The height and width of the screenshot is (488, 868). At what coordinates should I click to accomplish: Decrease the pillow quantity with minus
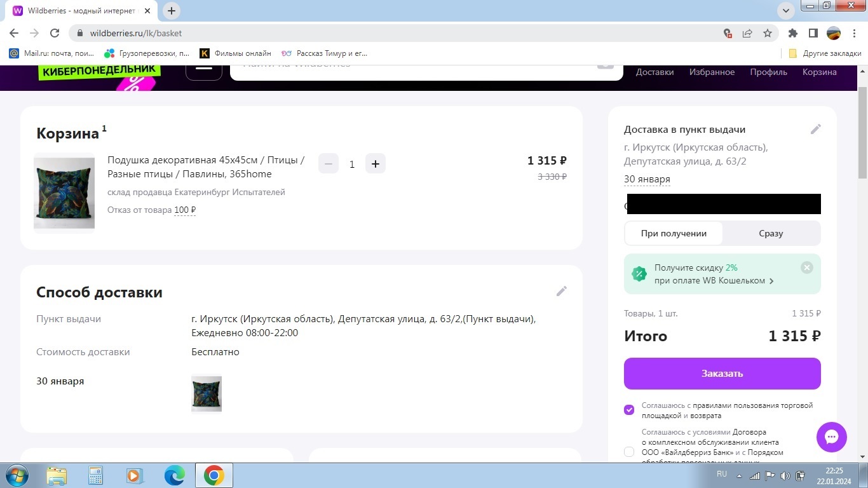click(x=328, y=164)
